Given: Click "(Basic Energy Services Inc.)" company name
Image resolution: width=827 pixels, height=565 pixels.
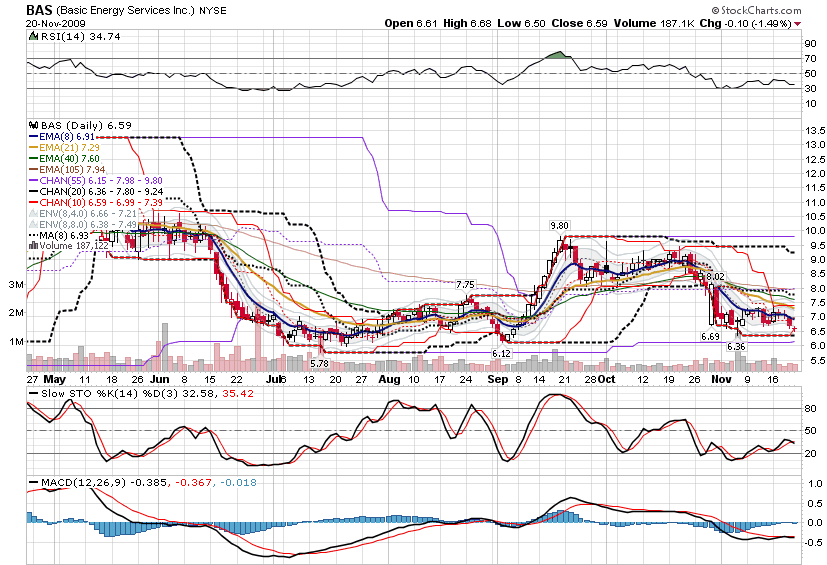Looking at the screenshot, I should pos(126,11).
